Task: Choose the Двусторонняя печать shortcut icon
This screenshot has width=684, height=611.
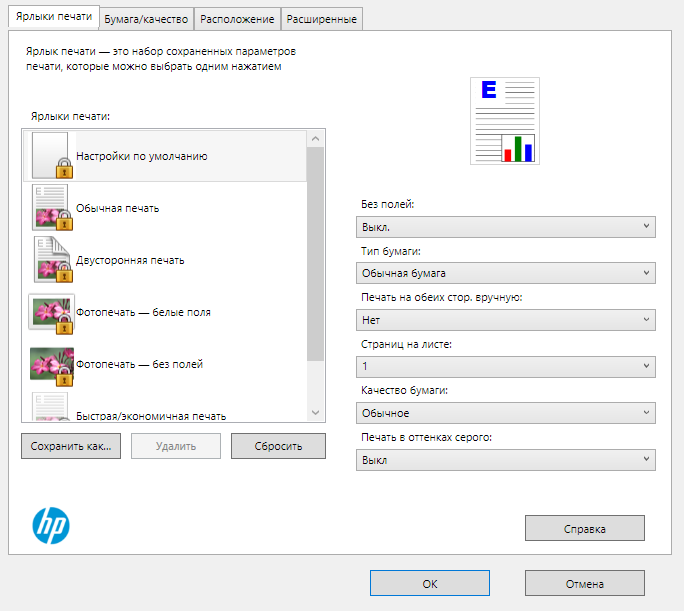Action: coord(51,260)
